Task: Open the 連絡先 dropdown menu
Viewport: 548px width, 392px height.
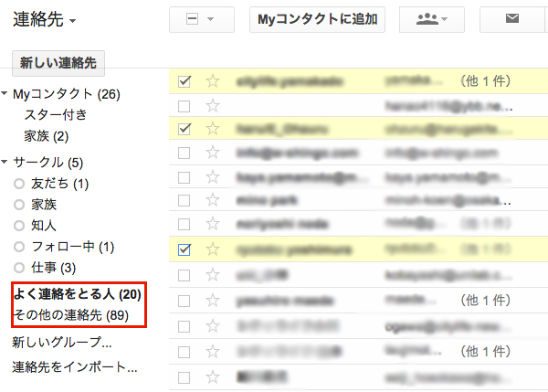Action: point(45,19)
